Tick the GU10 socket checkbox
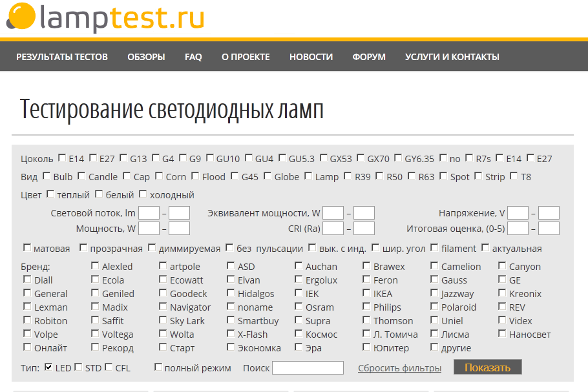Screen dimensions: 588x392 coord(210,158)
